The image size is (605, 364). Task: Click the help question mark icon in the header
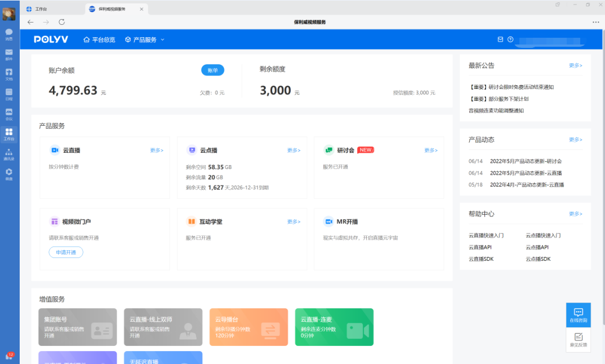pyautogui.click(x=510, y=39)
